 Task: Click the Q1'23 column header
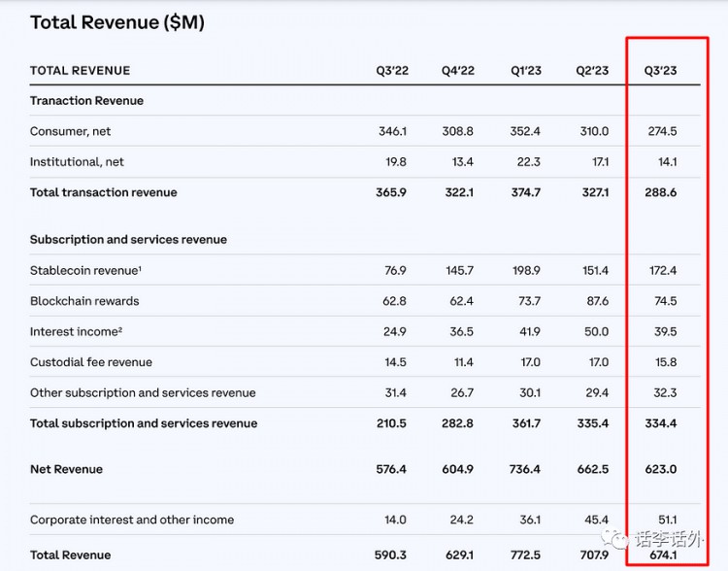click(x=526, y=71)
